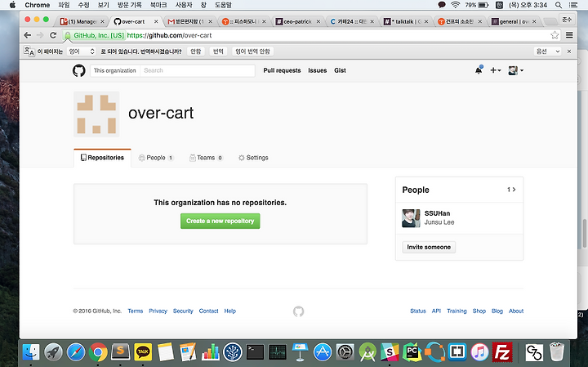Click the green security lock icon

coord(68,35)
